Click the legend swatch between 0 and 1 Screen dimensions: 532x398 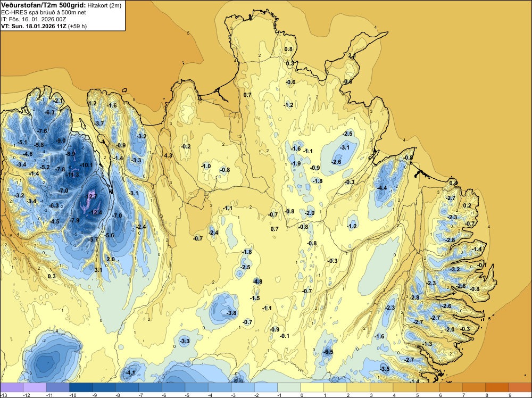click(312, 387)
